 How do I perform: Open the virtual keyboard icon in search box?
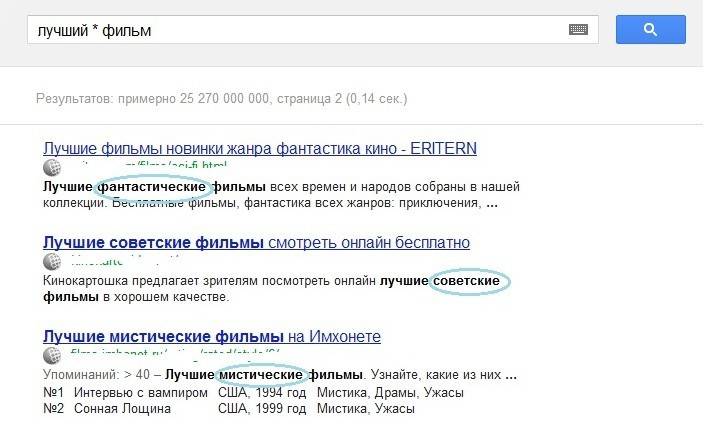tap(578, 30)
